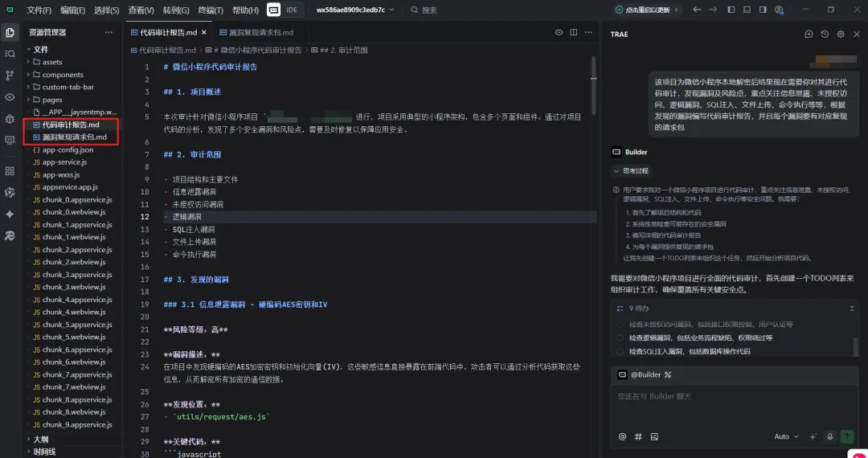The image size is (868, 458).
Task: Open the Auto model dropdown
Action: click(786, 436)
